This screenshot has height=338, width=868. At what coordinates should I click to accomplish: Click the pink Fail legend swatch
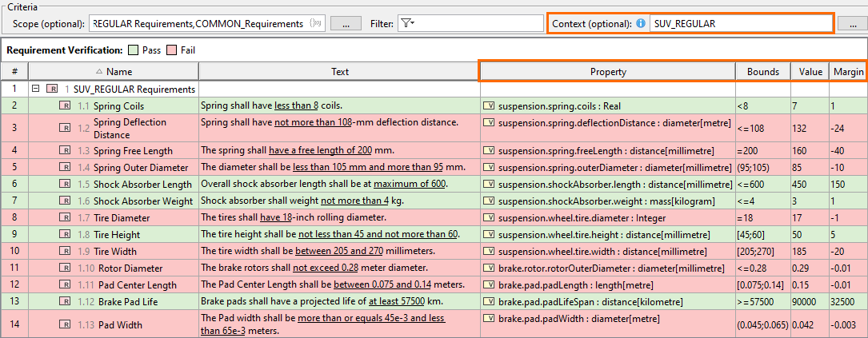tap(171, 50)
